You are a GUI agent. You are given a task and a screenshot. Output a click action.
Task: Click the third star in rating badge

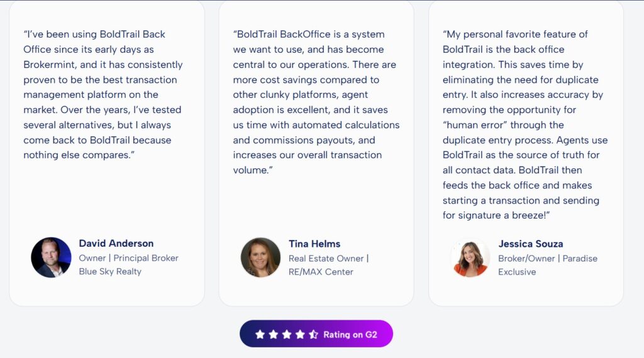click(x=286, y=335)
